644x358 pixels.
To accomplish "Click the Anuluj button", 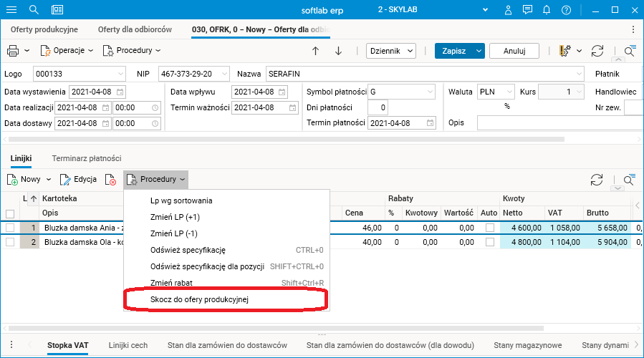I will pyautogui.click(x=514, y=51).
